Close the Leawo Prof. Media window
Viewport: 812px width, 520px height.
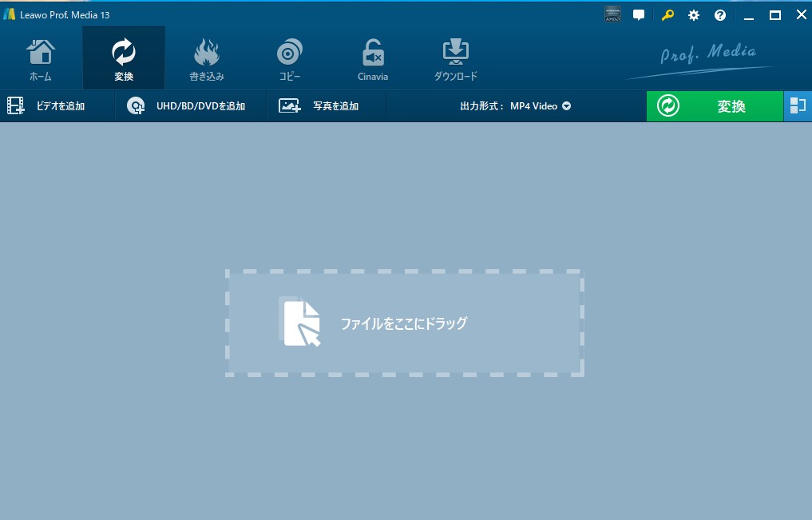[x=801, y=14]
